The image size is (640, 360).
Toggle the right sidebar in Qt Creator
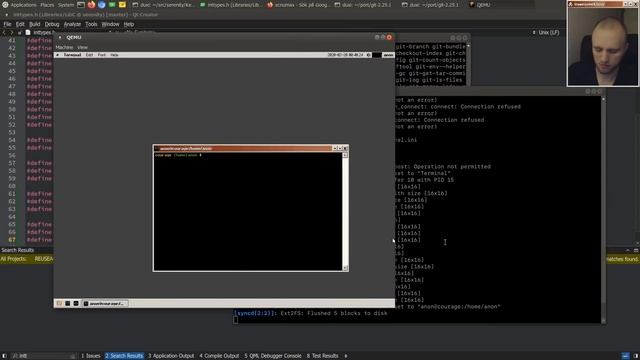(636, 356)
